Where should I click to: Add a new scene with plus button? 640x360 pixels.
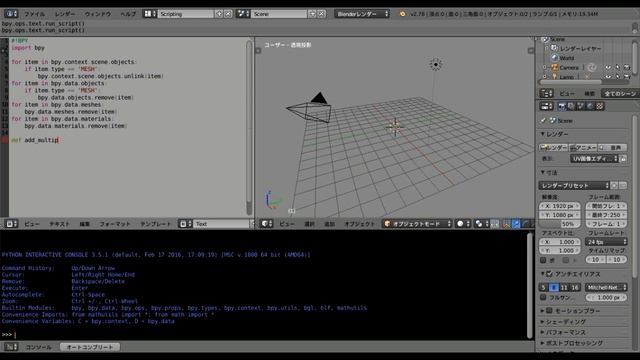(313, 14)
